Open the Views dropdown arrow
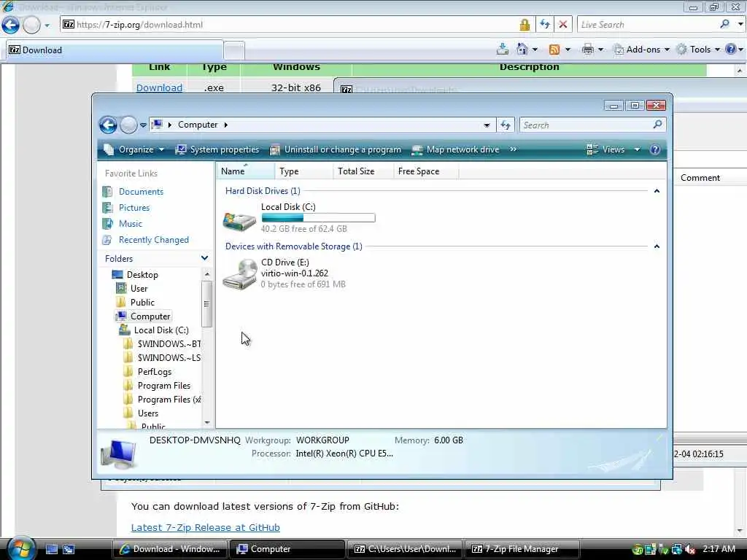The width and height of the screenshot is (747, 560). coord(638,149)
